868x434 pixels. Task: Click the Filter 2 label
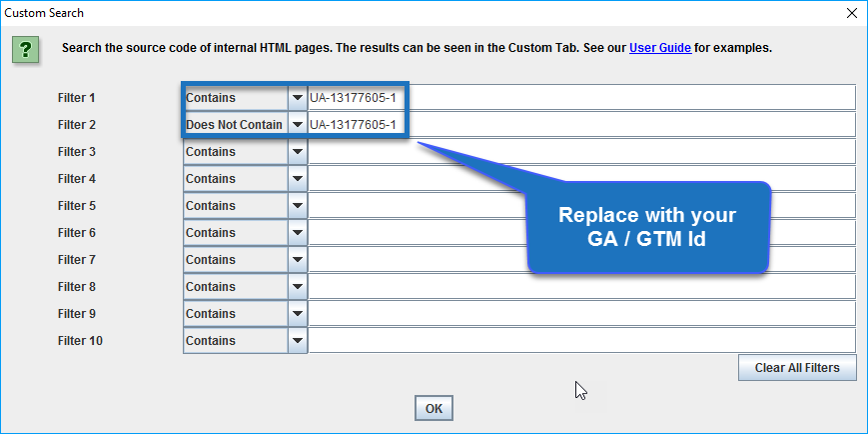76,125
